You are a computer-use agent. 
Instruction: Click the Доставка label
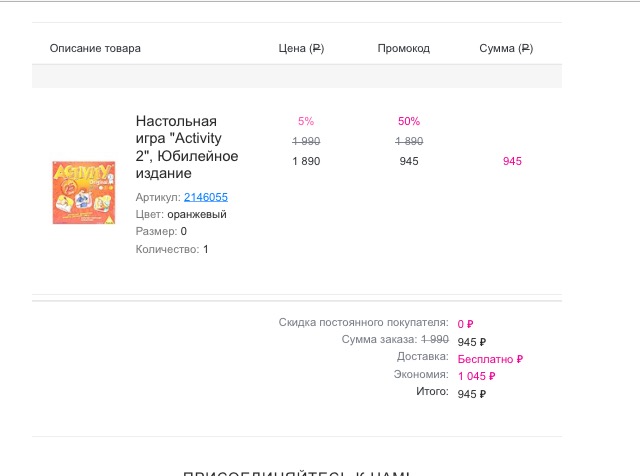point(422,357)
